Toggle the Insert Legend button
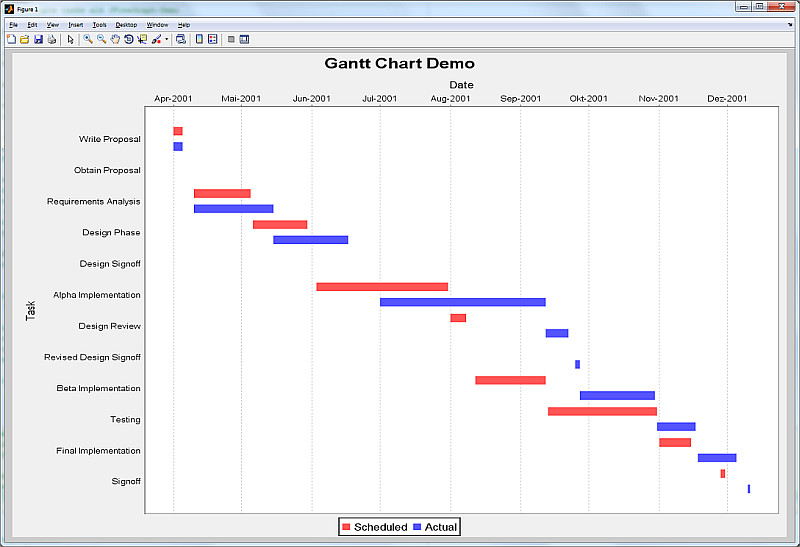This screenshot has height=547, width=800. [213, 39]
